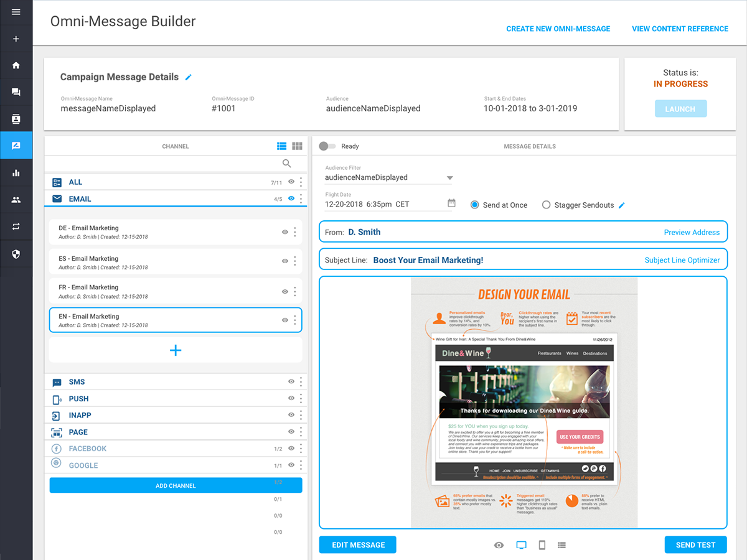Click the Flight Date input field

tap(389, 204)
